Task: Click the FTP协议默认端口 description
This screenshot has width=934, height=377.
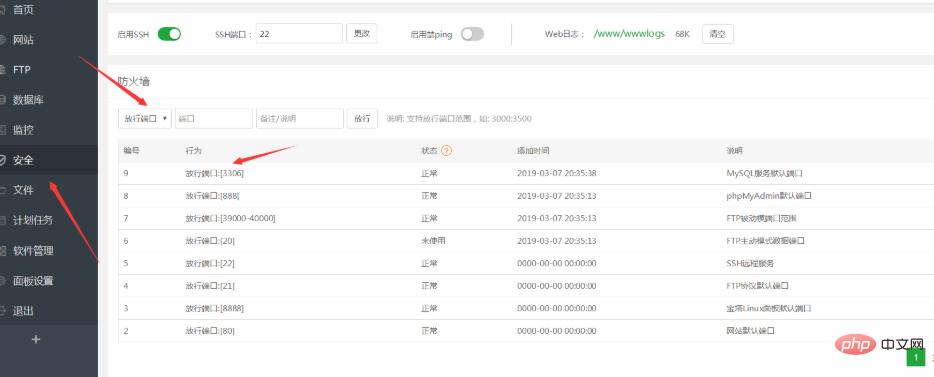Action: pyautogui.click(x=757, y=286)
